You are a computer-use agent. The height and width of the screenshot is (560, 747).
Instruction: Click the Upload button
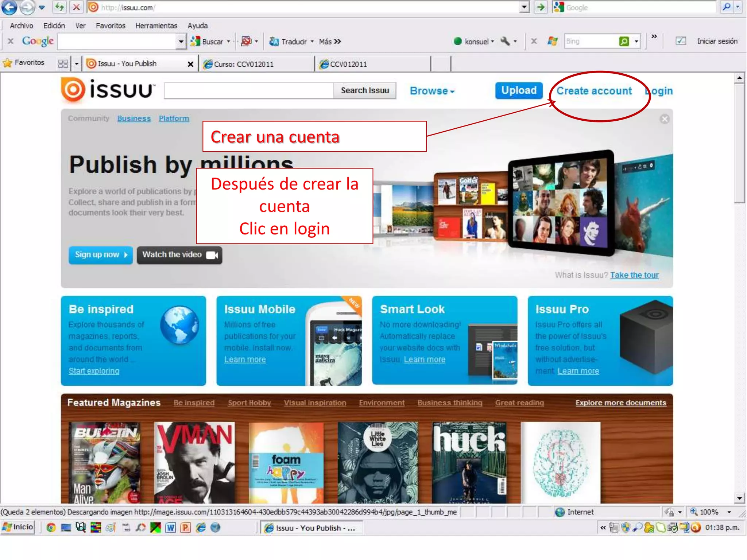click(x=518, y=90)
